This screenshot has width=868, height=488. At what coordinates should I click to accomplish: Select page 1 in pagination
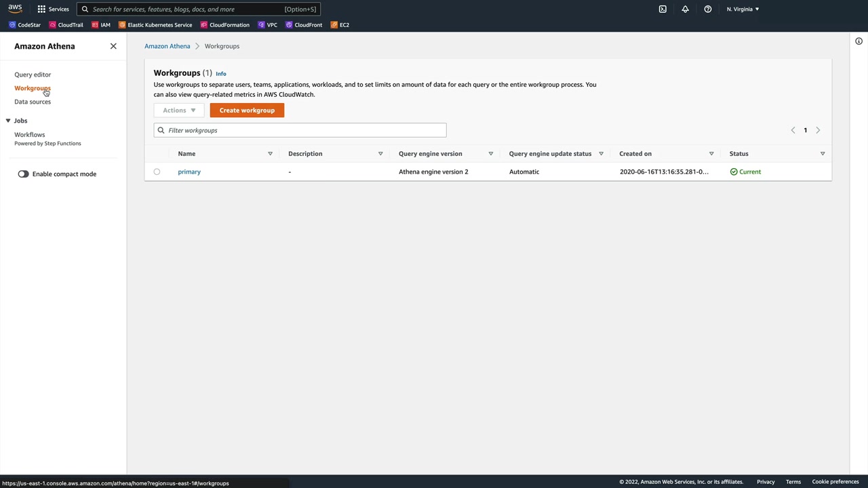click(x=806, y=130)
